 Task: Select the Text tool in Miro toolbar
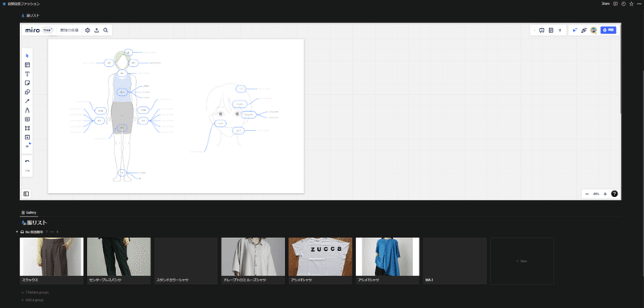click(x=27, y=74)
